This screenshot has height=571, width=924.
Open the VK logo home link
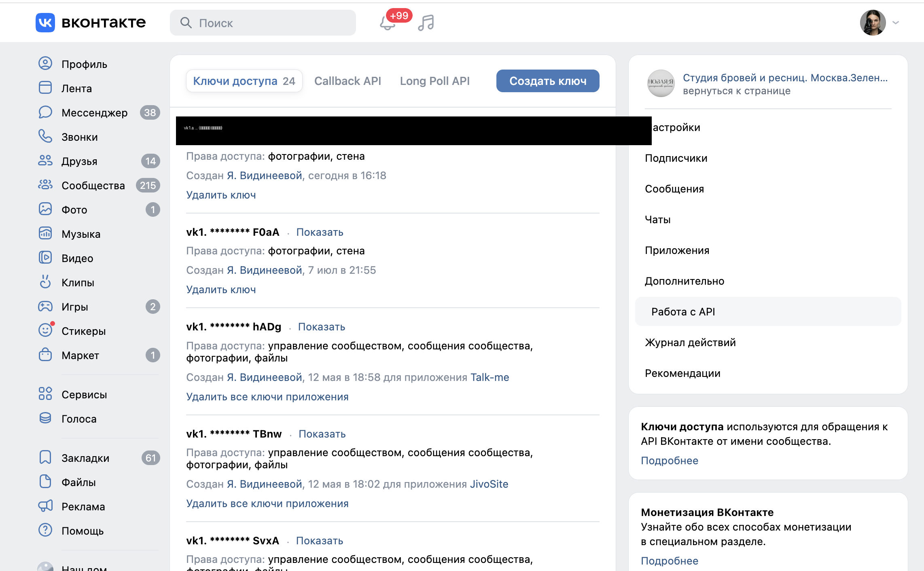pos(91,23)
